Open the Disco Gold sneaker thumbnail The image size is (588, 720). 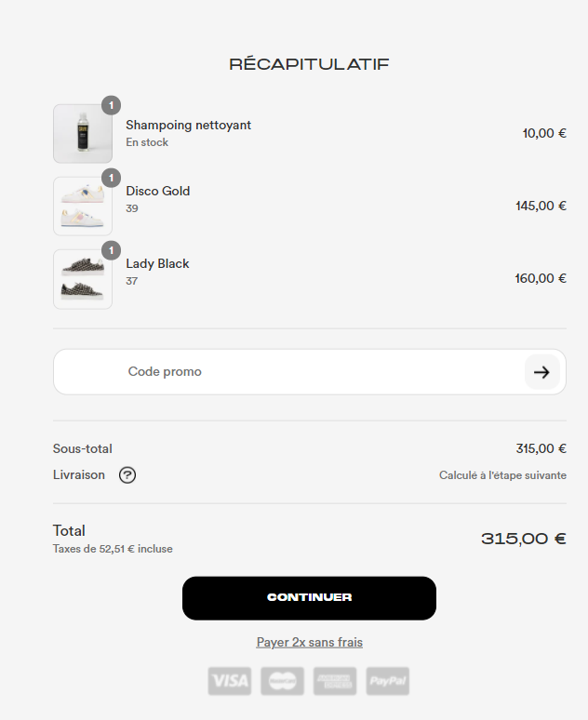click(x=83, y=207)
